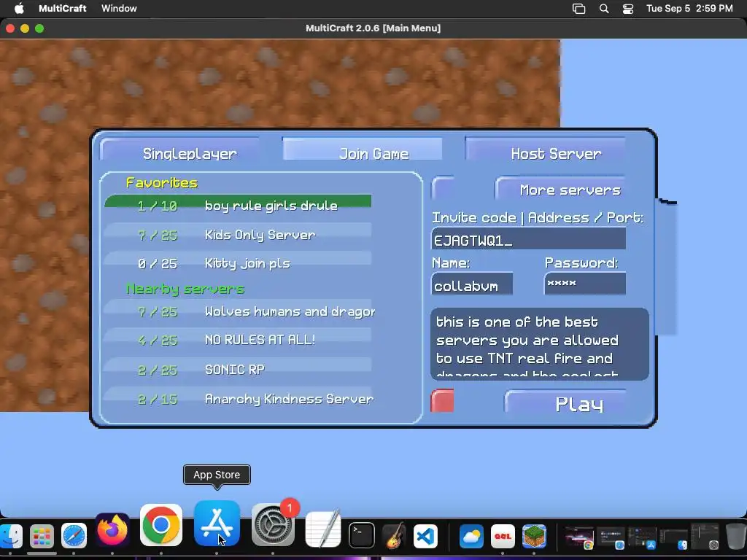Screen dimensions: 747x560
Task: Select NO RULES AT ALL! server
Action: click(239, 336)
